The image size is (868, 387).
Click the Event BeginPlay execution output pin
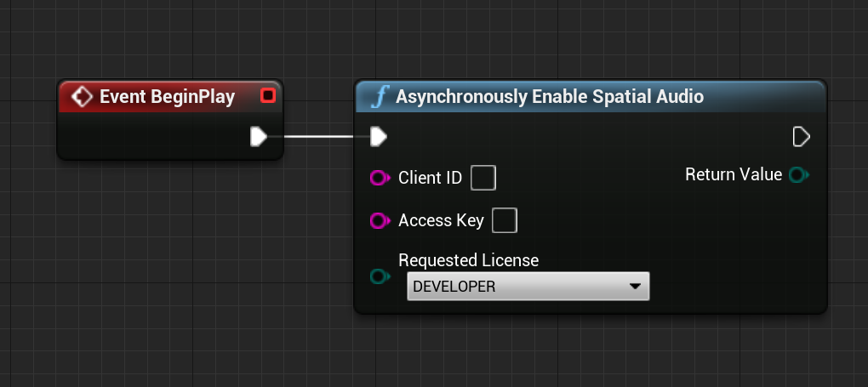click(x=259, y=136)
